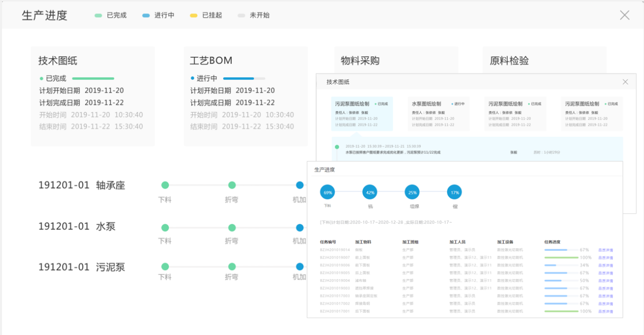This screenshot has height=335, width=644.
Task: Open the 技术图纸 stage card
Action: [x=93, y=96]
